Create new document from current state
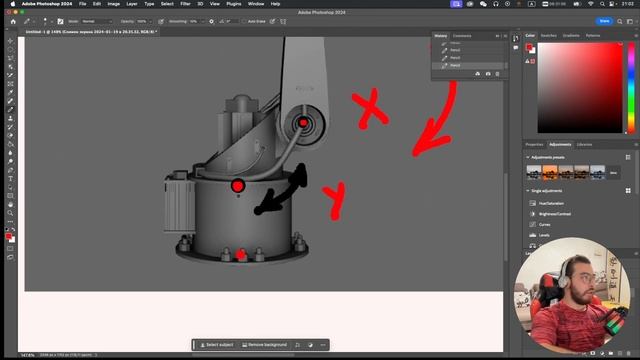Image resolution: width=640 pixels, height=360 pixels. pyautogui.click(x=477, y=74)
